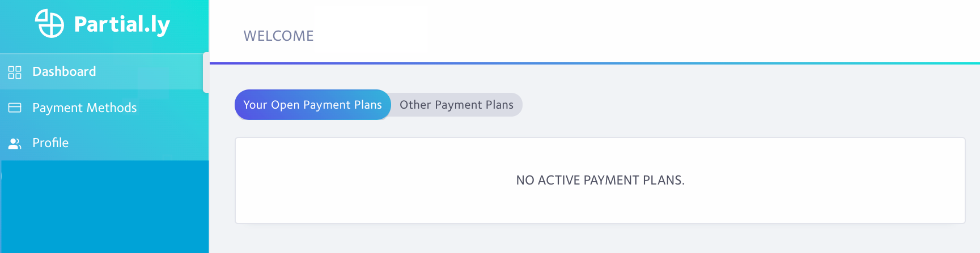Click the Profile people icon

[x=15, y=143]
